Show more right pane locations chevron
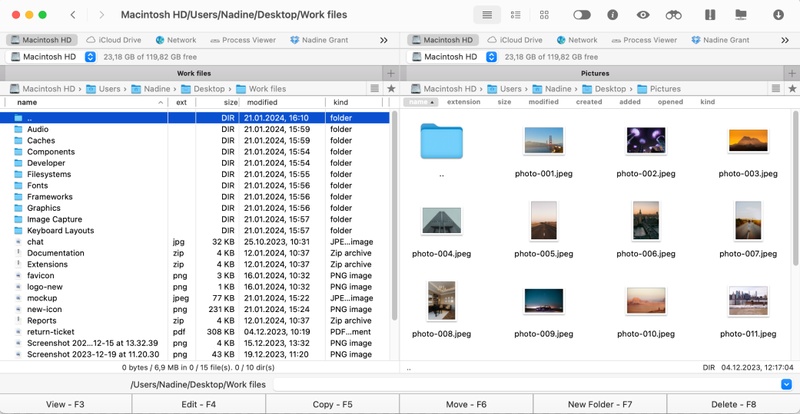800x414 pixels. tap(785, 40)
